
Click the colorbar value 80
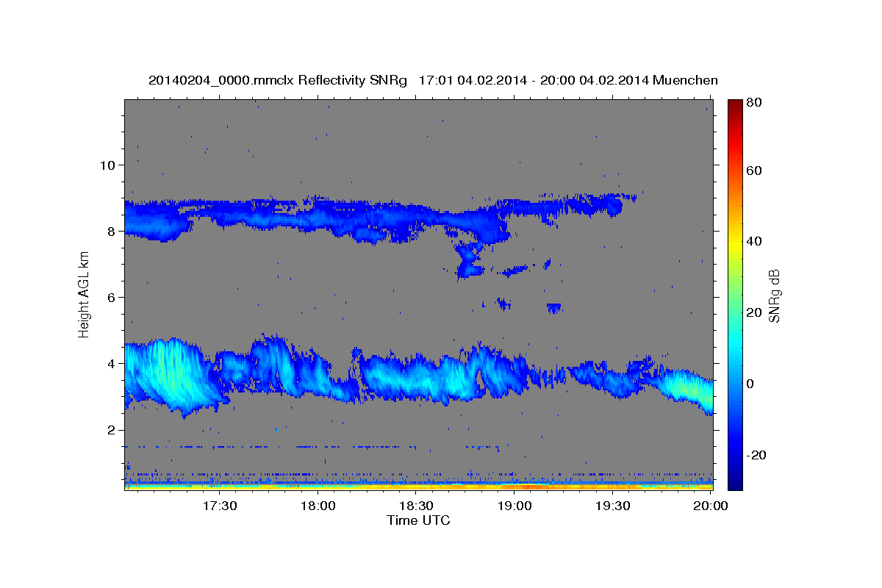click(x=753, y=102)
